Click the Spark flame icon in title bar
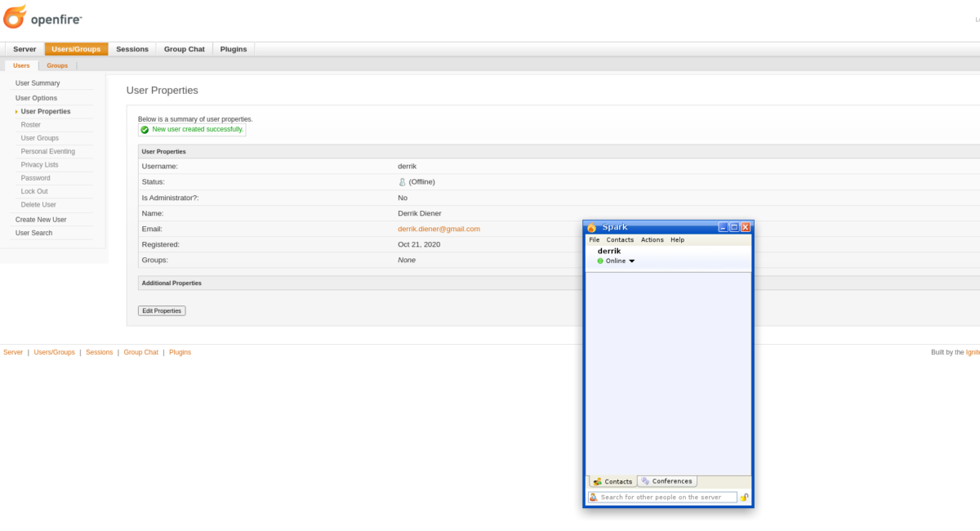The width and height of the screenshot is (980, 531). (x=592, y=227)
